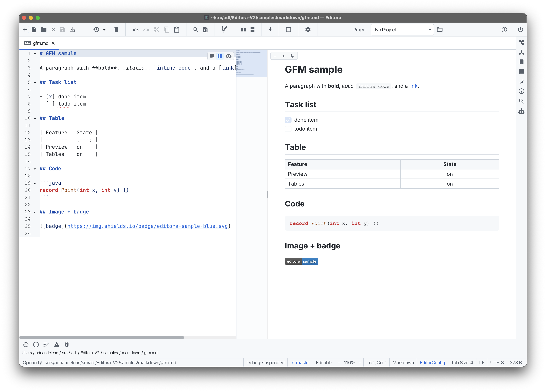Follow the link in the preview paragraph
This screenshot has width=546, height=392.
pyautogui.click(x=413, y=86)
